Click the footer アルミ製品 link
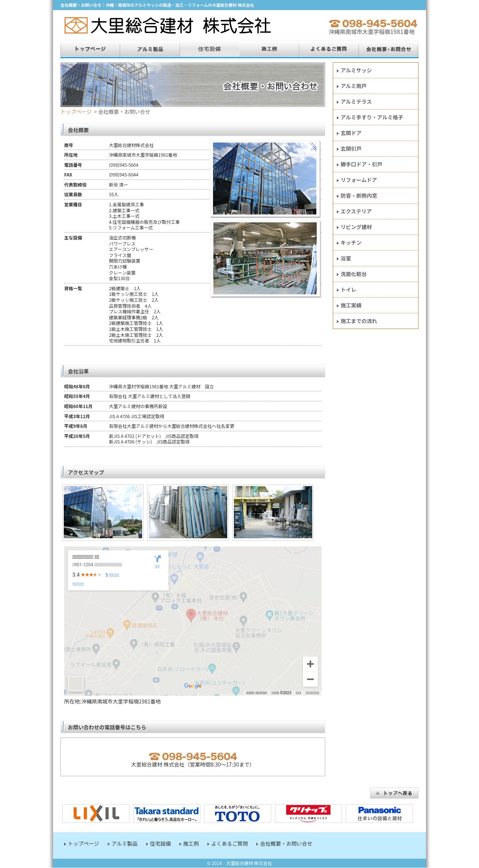The width and height of the screenshot is (479, 868). coord(123,844)
